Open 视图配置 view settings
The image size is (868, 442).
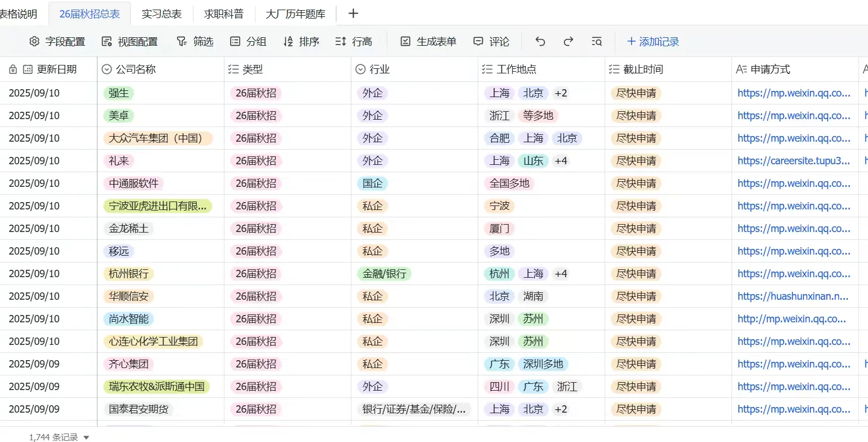coord(130,42)
